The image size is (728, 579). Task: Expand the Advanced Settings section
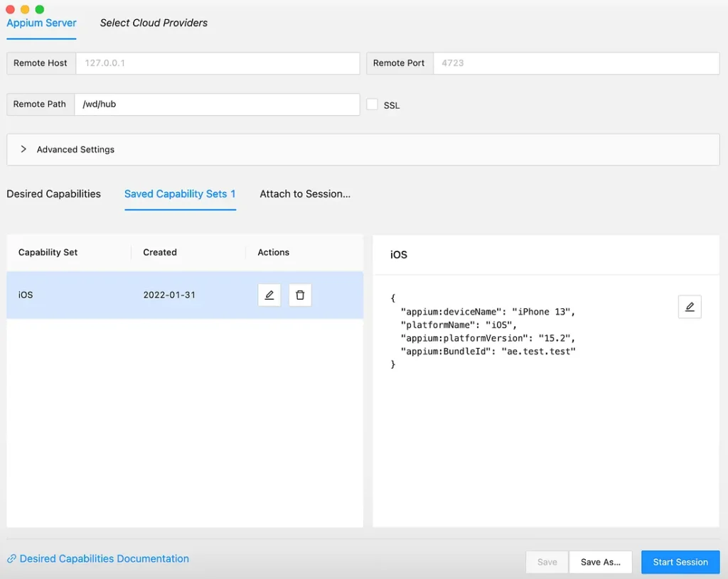coord(23,149)
